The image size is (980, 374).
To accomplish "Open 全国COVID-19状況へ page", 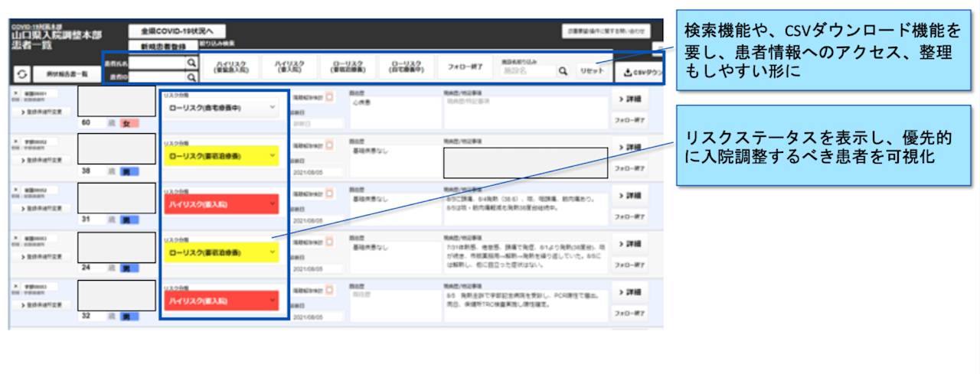I will coord(177,31).
